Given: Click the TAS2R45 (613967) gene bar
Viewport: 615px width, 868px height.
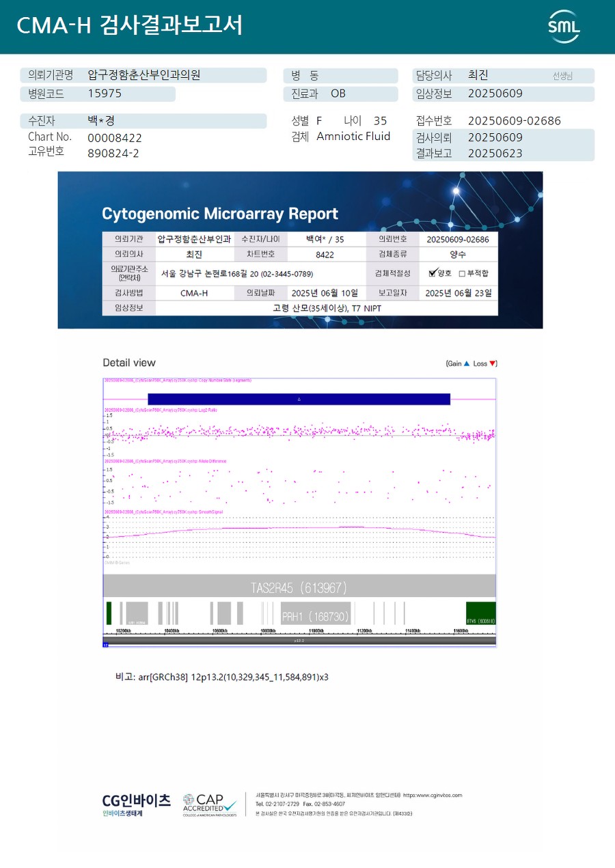Looking at the screenshot, I should tap(299, 587).
